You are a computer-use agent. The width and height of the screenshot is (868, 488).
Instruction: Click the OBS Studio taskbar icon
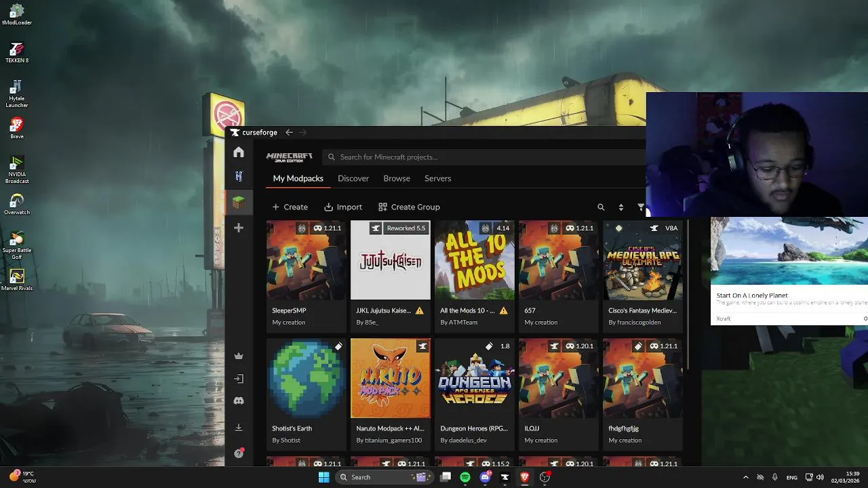(x=544, y=477)
